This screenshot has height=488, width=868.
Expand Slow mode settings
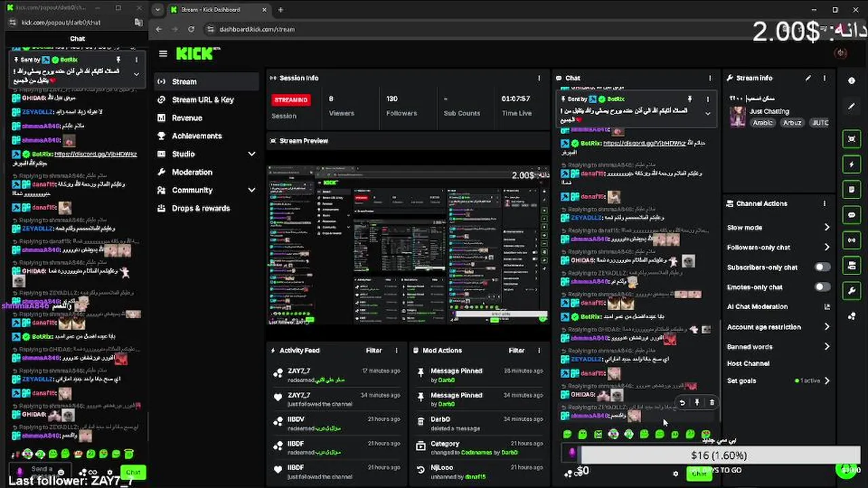tap(827, 228)
